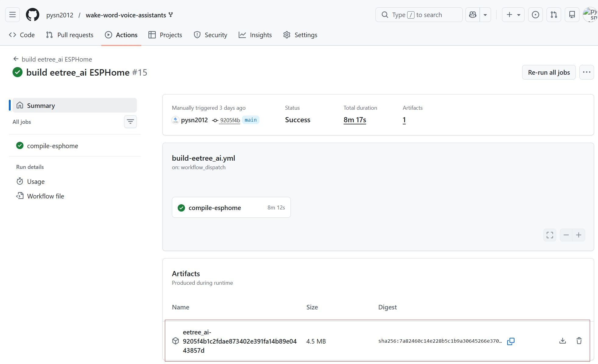
Task: Copy the artifact sha256 digest
Action: click(x=511, y=341)
